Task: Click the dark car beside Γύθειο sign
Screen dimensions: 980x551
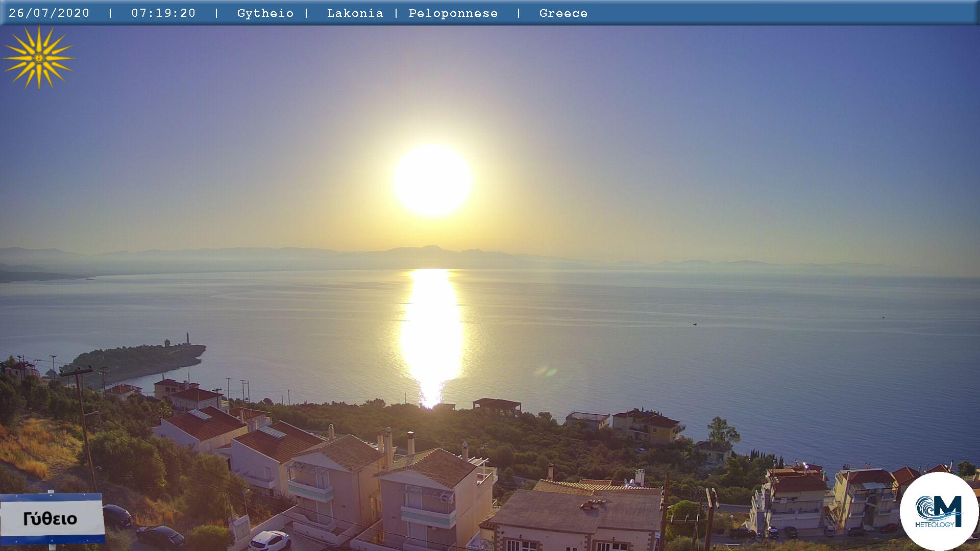Action: 117,515
